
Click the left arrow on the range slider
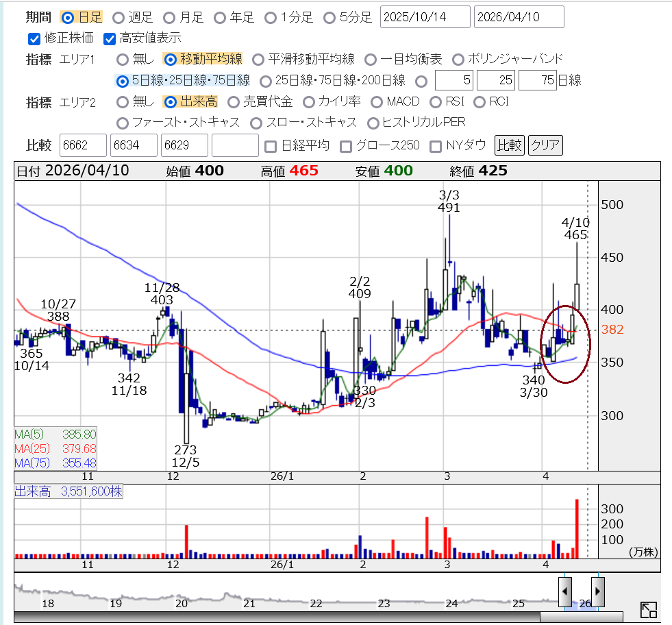(565, 589)
